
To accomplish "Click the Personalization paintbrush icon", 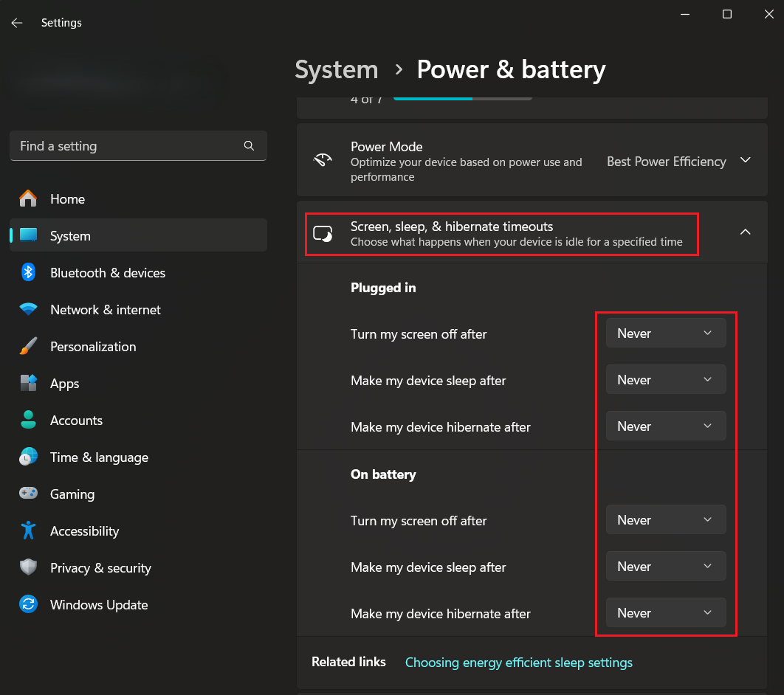I will (29, 347).
